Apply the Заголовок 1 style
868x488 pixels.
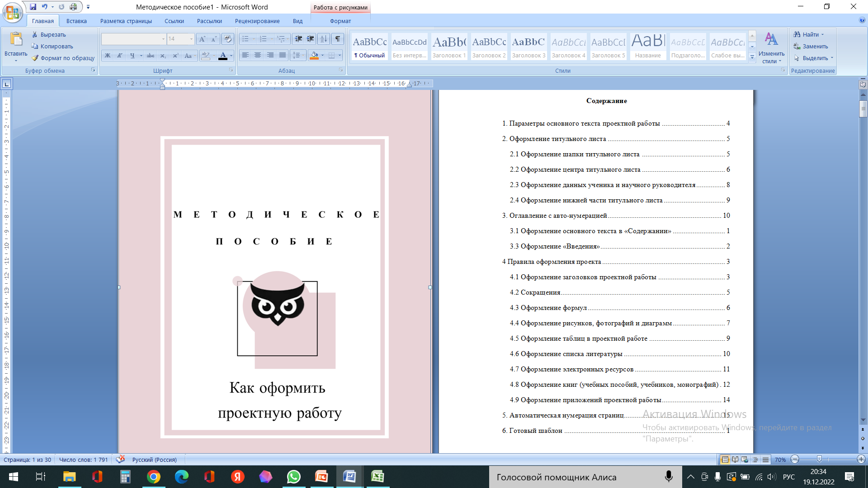pos(449,47)
